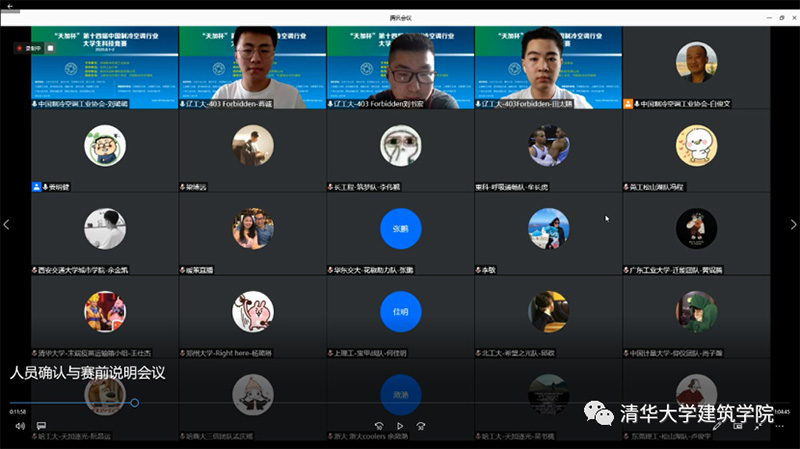
Task: Switch to mini view mode
Action: click(x=738, y=426)
